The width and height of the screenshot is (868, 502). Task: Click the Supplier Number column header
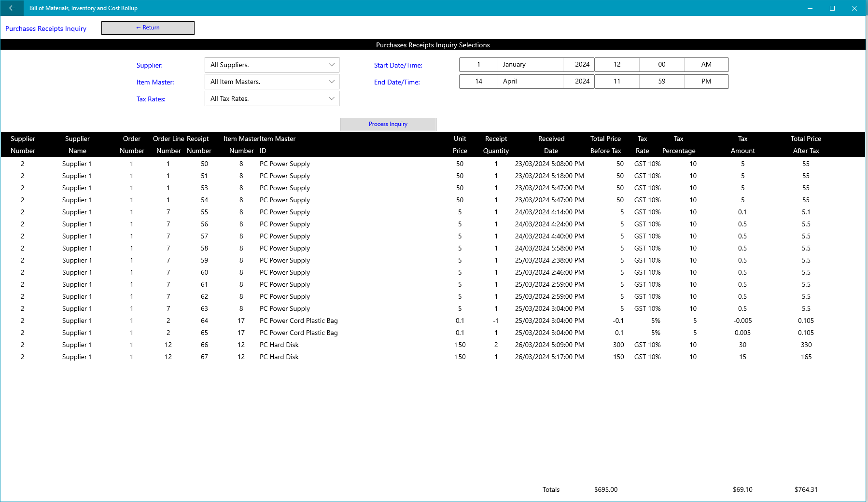(x=23, y=144)
